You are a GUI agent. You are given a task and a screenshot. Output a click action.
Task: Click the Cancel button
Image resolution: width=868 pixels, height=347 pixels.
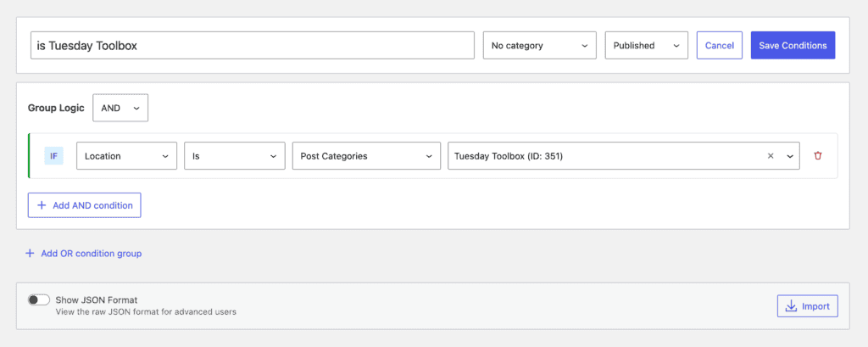[719, 46]
